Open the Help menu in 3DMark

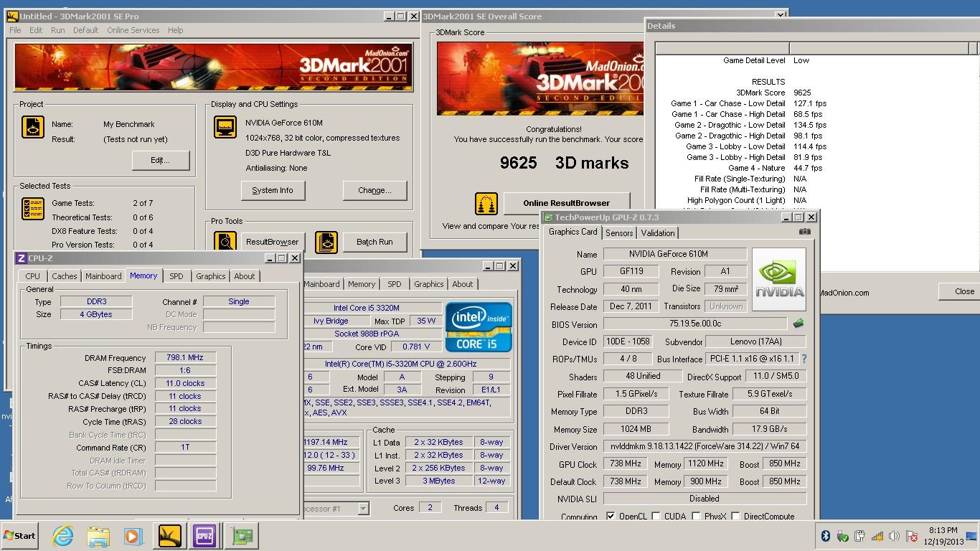click(176, 30)
